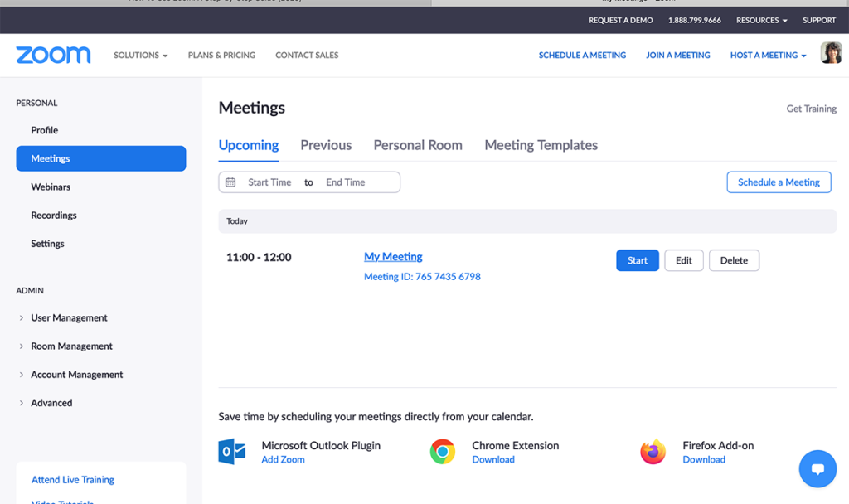This screenshot has width=849, height=504.
Task: Open Plans & Pricing page
Action: (x=221, y=56)
